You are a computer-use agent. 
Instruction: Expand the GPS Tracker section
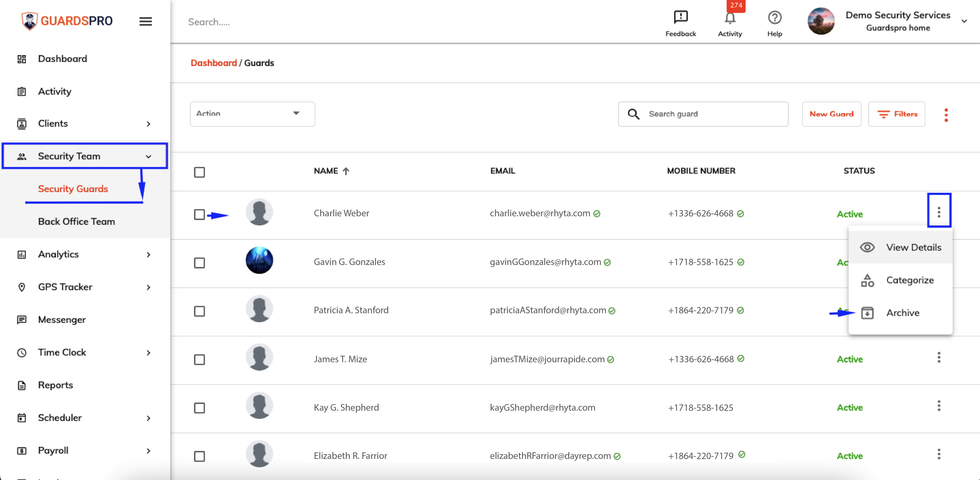click(x=84, y=287)
